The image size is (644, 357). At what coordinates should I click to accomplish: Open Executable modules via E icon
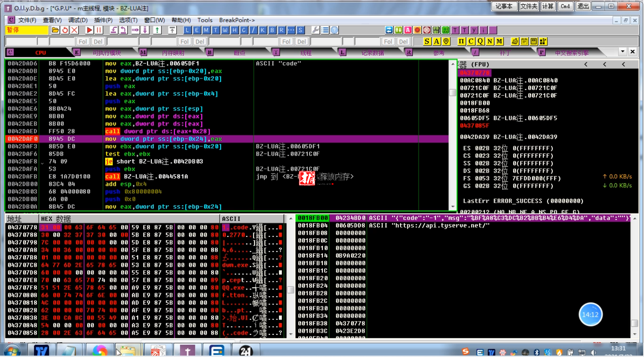(197, 30)
